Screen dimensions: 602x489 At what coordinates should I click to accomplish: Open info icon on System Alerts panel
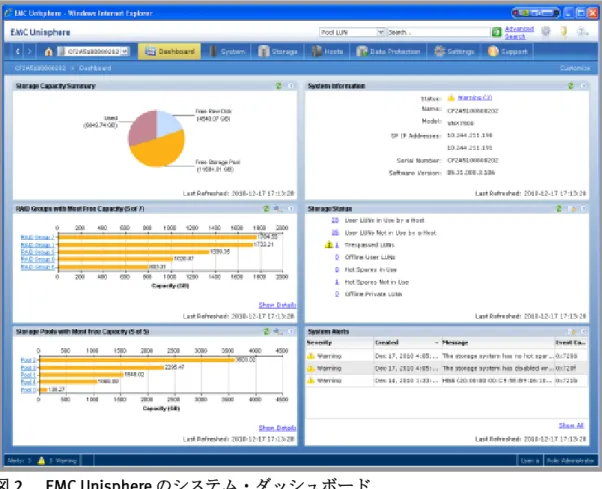tap(584, 331)
